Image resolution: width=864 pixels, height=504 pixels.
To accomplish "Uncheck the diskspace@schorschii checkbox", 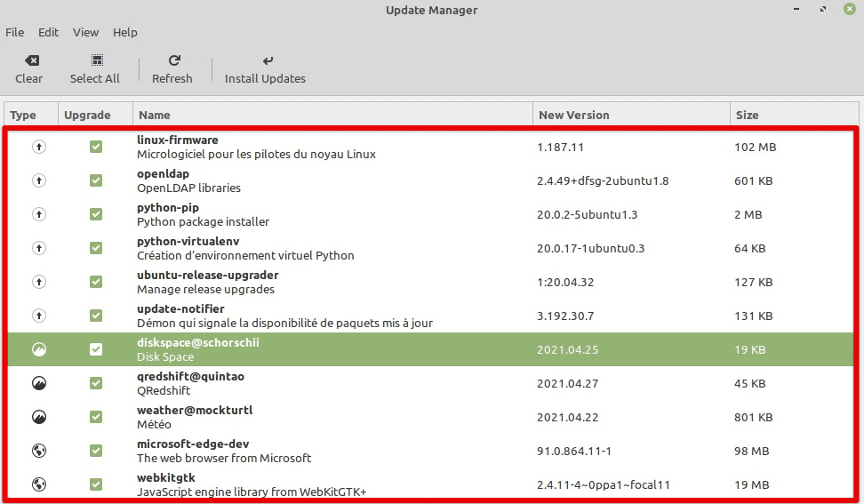I will point(96,349).
